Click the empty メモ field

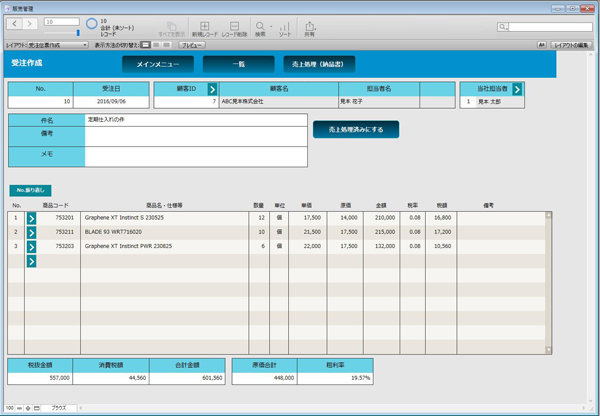pyautogui.click(x=196, y=157)
